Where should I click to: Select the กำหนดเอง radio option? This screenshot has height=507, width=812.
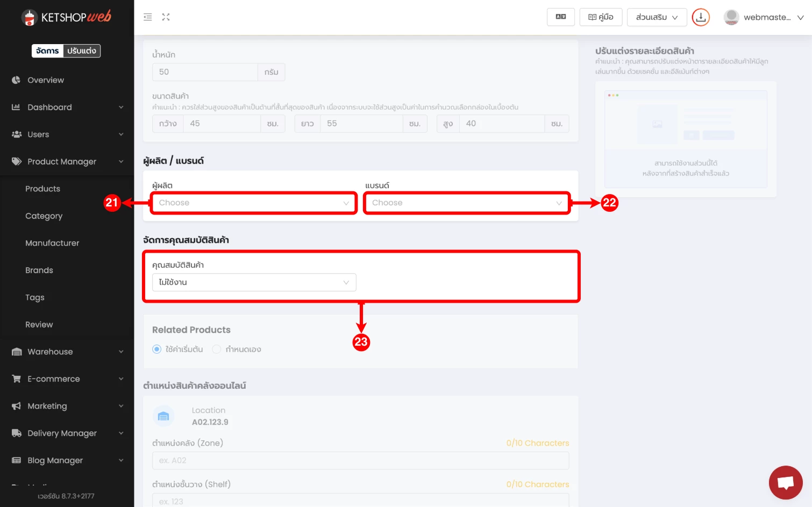[x=217, y=349]
